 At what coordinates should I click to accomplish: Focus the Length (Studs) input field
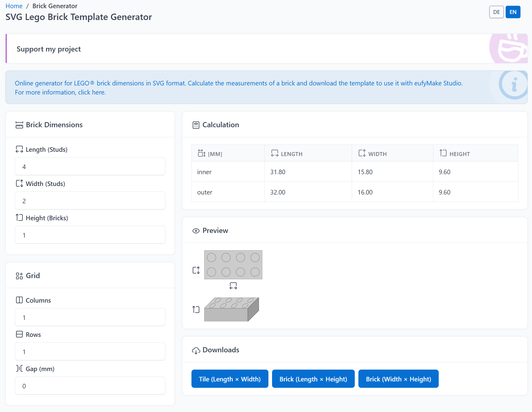(90, 166)
